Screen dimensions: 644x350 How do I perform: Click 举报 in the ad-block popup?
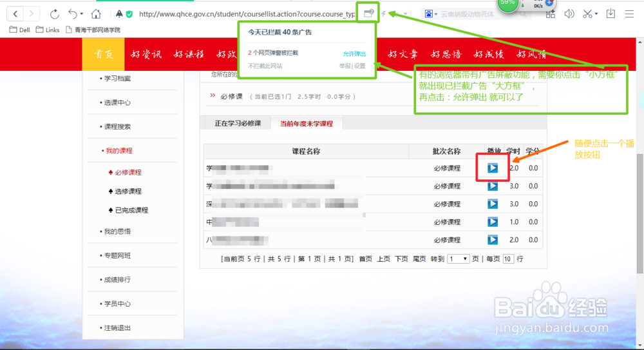[x=345, y=66]
